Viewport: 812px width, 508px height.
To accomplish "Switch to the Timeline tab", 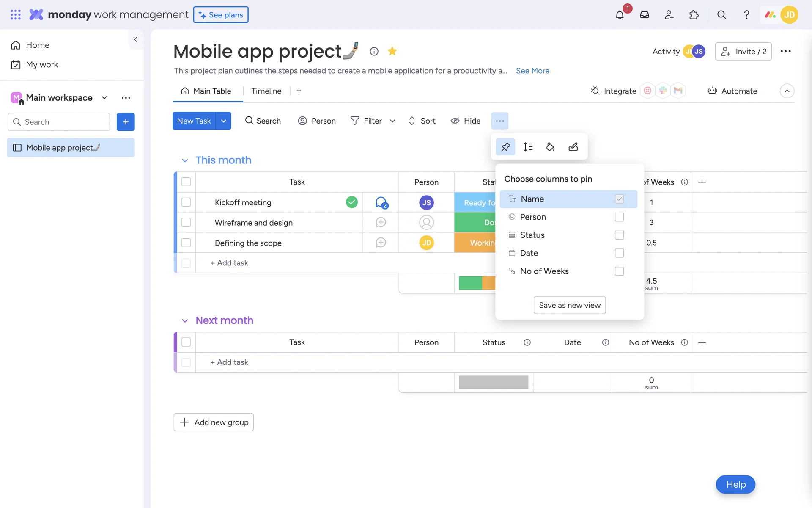I will (266, 91).
